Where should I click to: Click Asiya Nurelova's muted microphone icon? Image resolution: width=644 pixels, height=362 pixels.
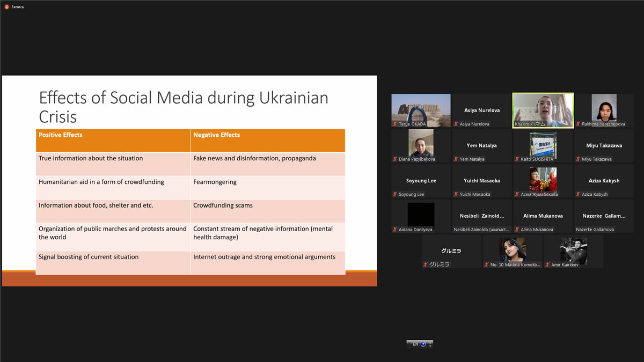coord(456,124)
